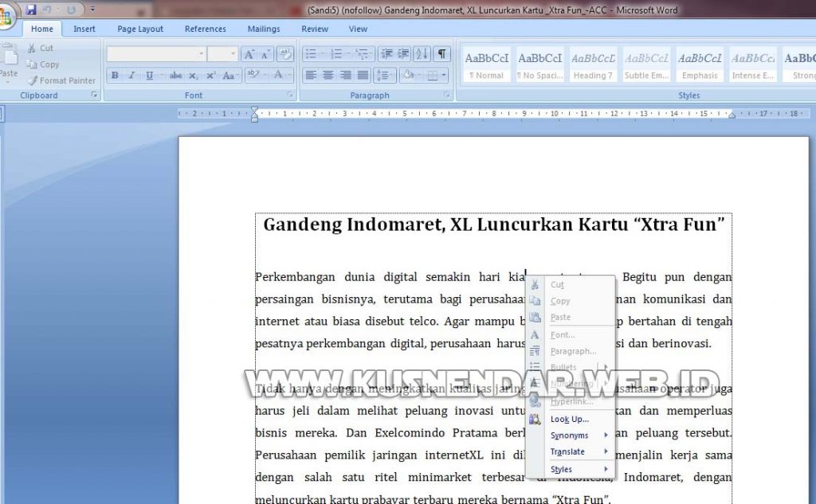Switch to the Mailings ribbon tab
The image size is (816, 504).
pyautogui.click(x=263, y=29)
